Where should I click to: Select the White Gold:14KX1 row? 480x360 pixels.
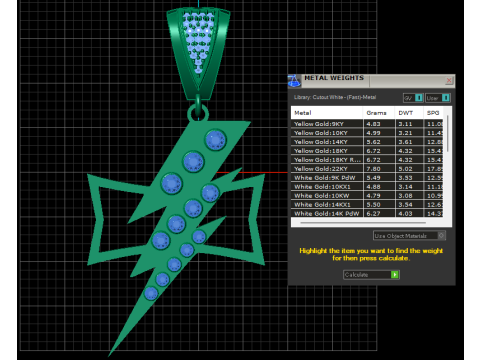point(367,205)
